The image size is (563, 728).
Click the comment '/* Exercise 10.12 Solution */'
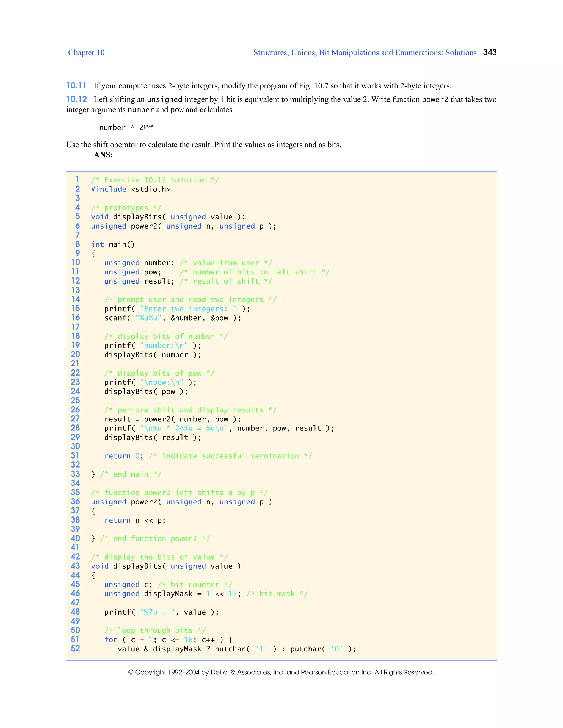(155, 180)
